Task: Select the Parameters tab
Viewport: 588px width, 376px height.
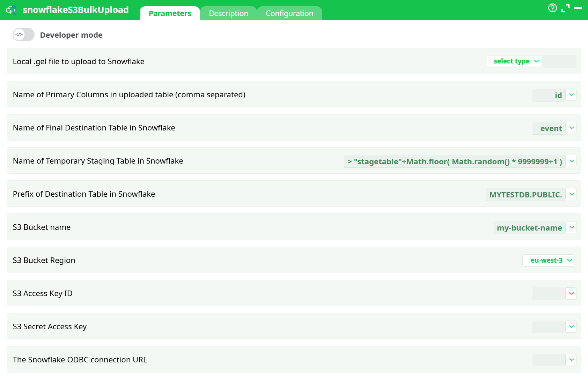Action: coord(170,13)
